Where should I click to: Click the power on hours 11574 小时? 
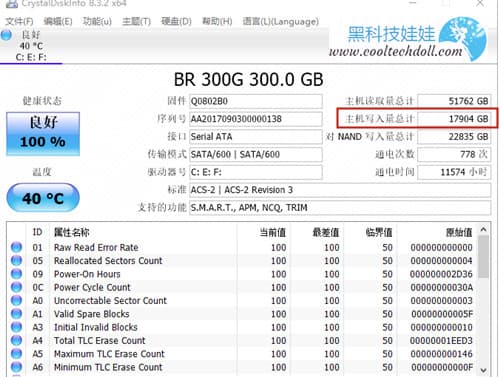pyautogui.click(x=454, y=172)
